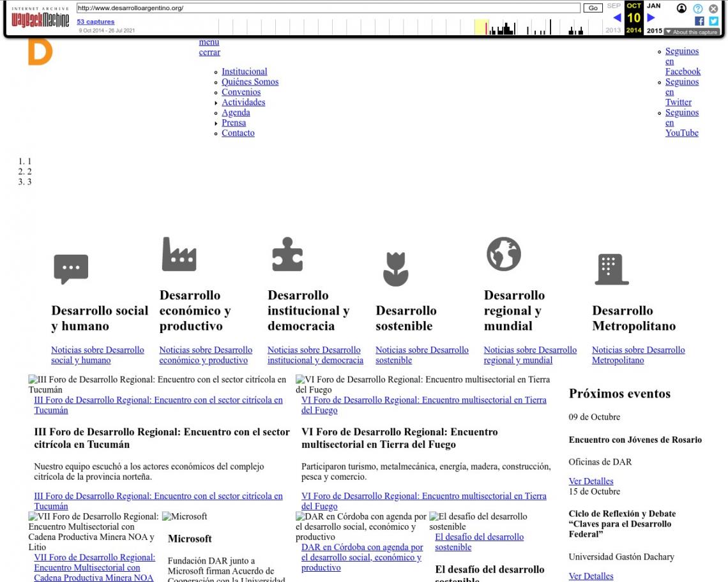Click the orange D site logo
728x582 pixels.
pos(40,52)
